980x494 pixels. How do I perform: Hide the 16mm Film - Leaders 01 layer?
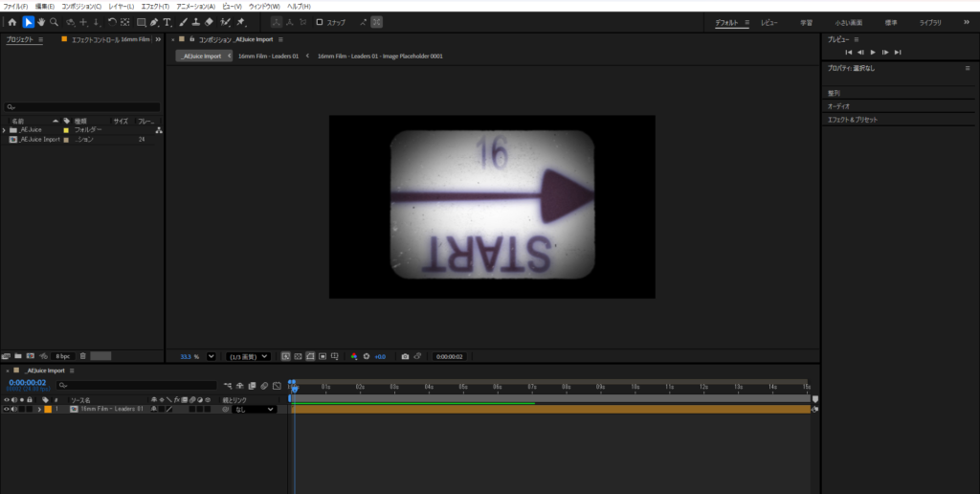click(7, 409)
